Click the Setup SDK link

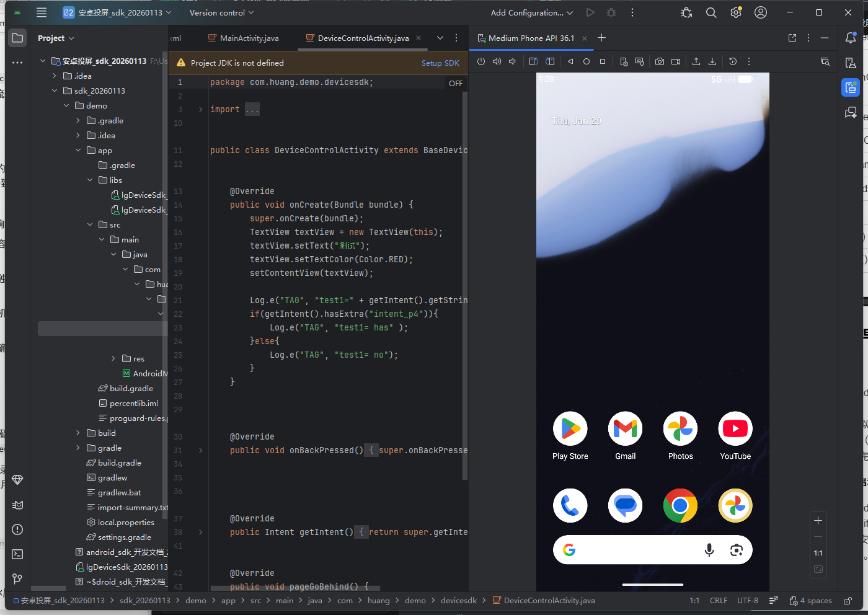click(x=440, y=63)
